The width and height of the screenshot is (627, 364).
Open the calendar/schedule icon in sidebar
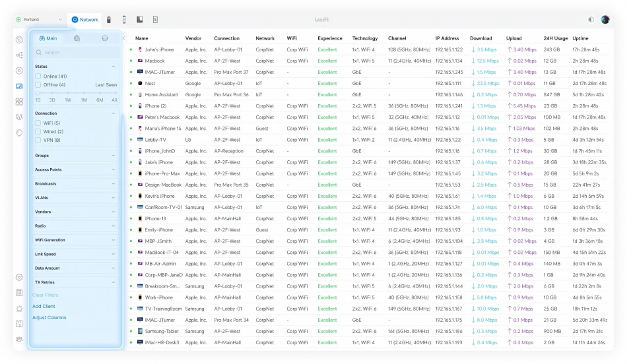[19, 324]
